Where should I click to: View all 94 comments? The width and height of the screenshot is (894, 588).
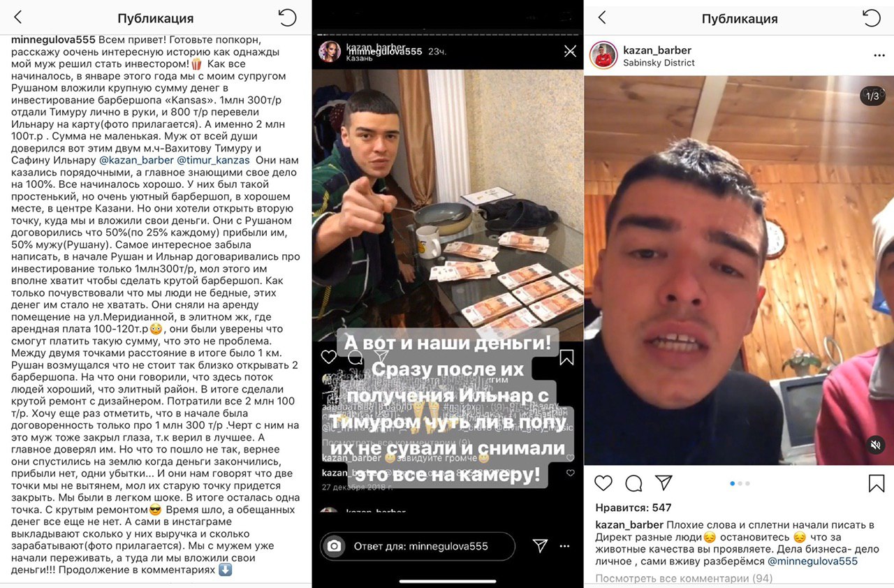[684, 578]
